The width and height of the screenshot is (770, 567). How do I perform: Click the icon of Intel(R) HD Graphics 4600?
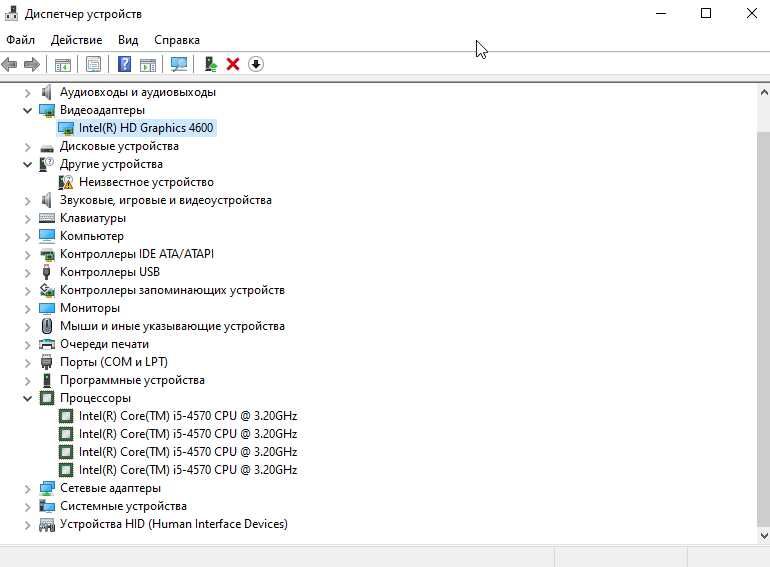(66, 129)
